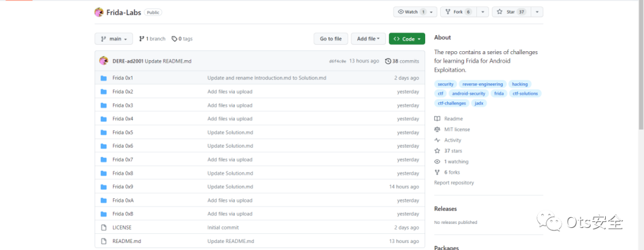
Task: Open the Frida 0x1 folder icon
Action: pyautogui.click(x=104, y=78)
